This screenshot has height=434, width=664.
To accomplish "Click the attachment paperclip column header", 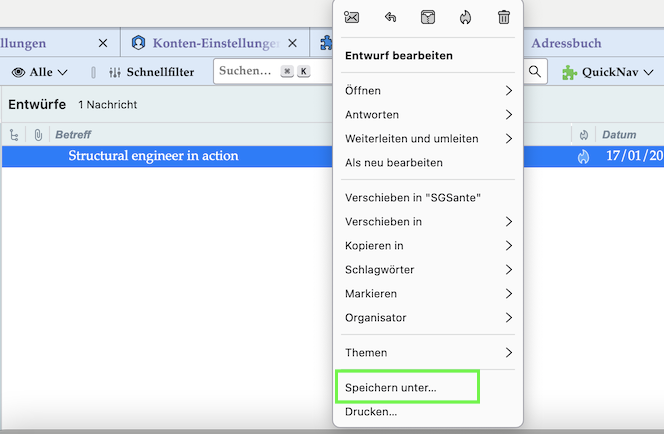I will [x=38, y=135].
